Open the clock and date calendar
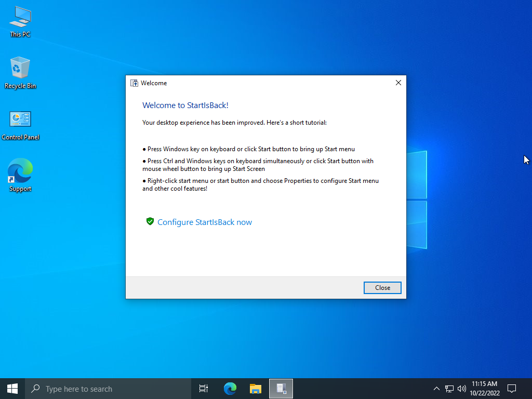This screenshot has width=532, height=399. point(485,389)
